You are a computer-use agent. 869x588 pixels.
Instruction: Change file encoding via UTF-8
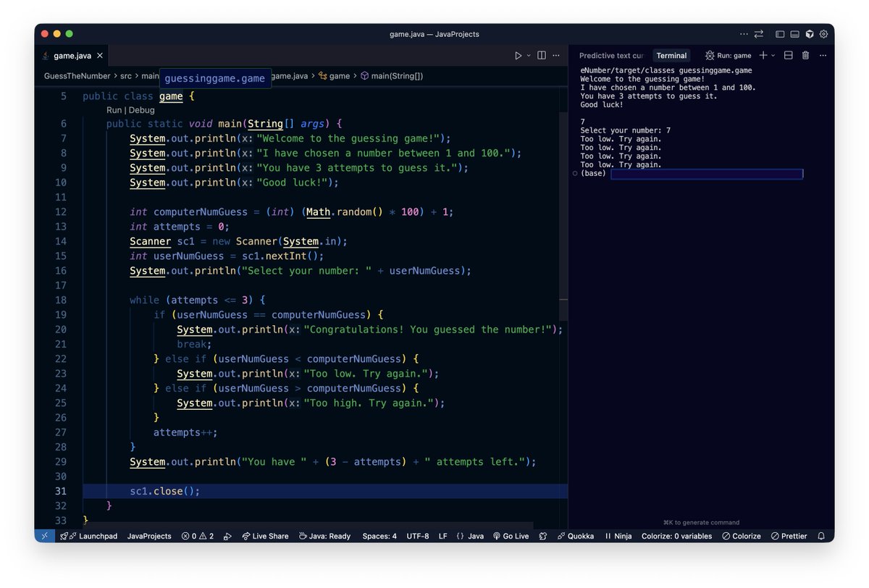[x=418, y=536]
